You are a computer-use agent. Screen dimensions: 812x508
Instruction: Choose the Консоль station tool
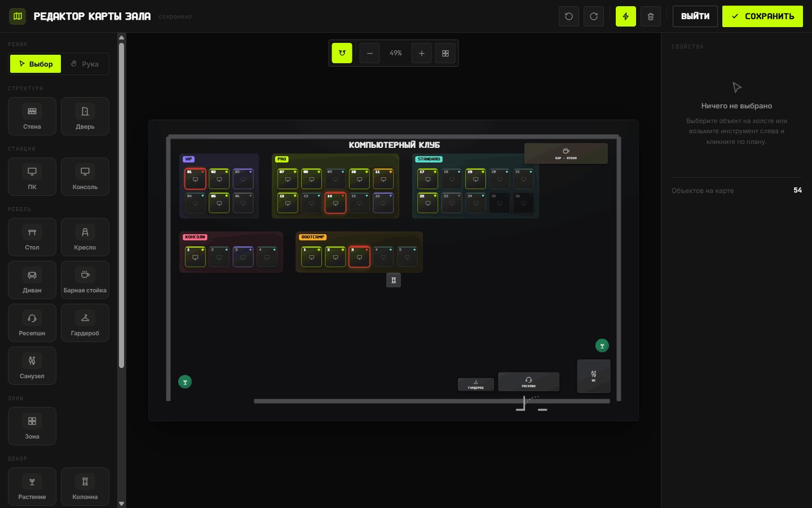85,177
